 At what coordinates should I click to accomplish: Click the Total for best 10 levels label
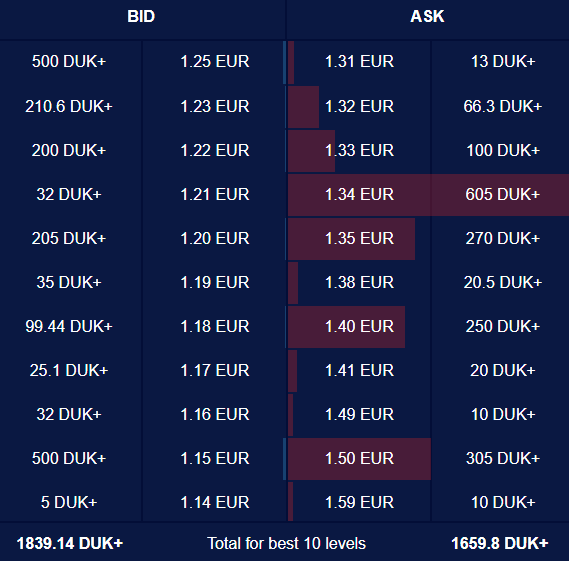286,543
